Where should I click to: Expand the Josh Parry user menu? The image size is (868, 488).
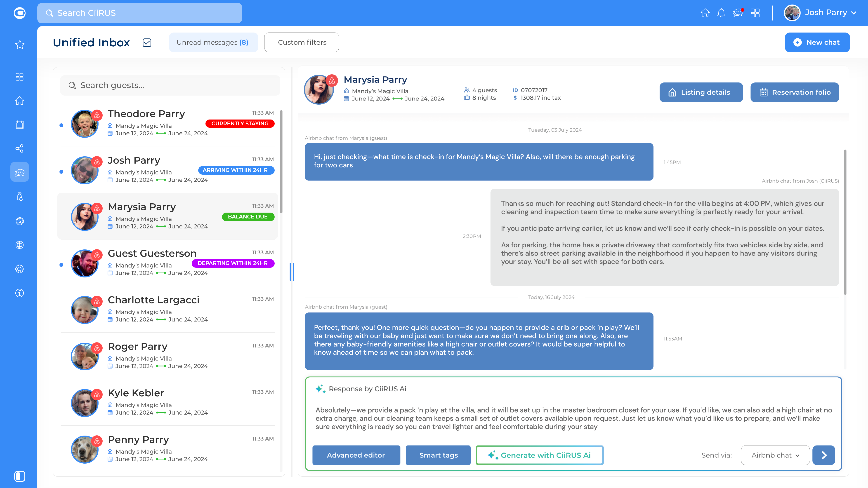coord(820,13)
